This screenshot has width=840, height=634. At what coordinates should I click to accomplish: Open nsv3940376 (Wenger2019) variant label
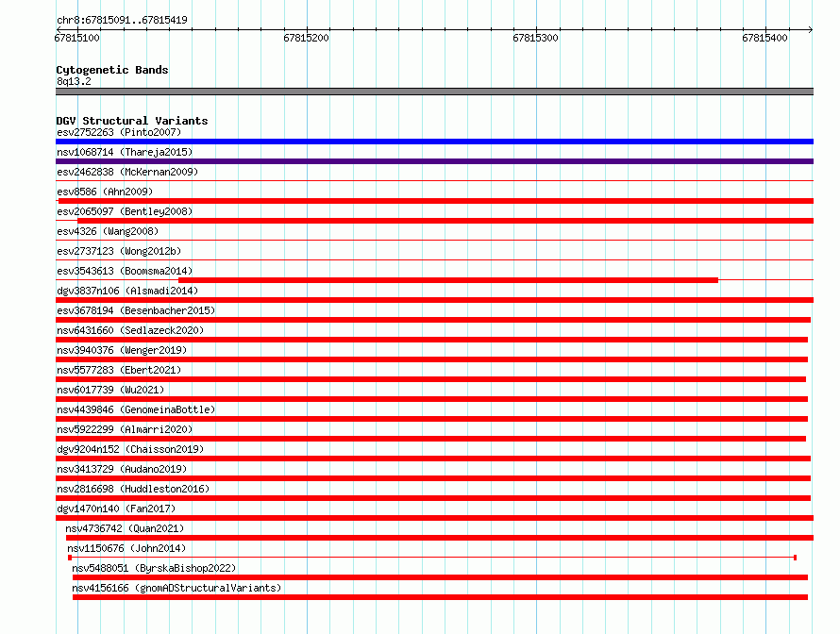(x=122, y=350)
